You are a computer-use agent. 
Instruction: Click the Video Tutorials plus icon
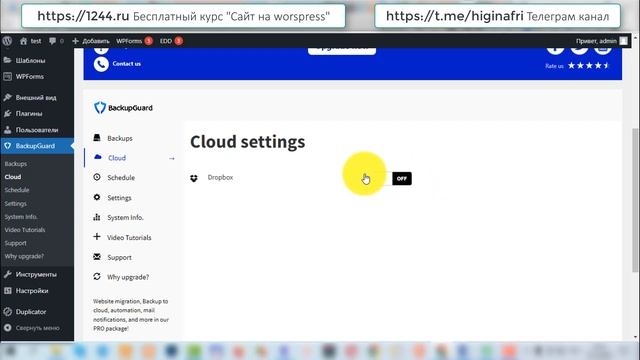[97, 237]
